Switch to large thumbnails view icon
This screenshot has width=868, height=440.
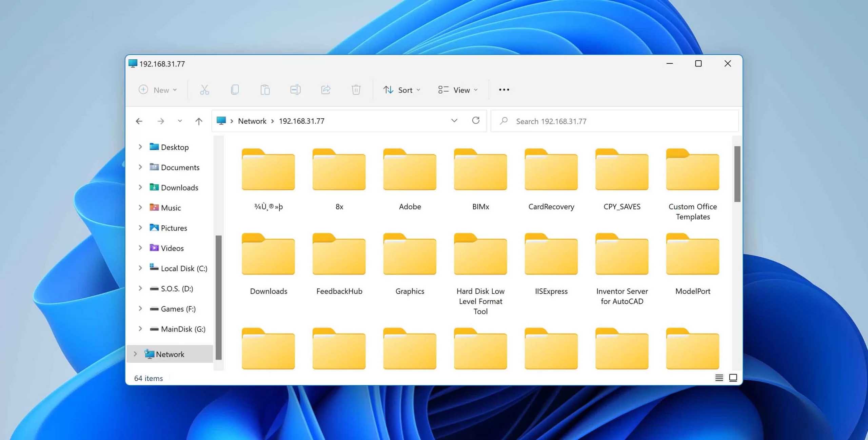(x=733, y=378)
